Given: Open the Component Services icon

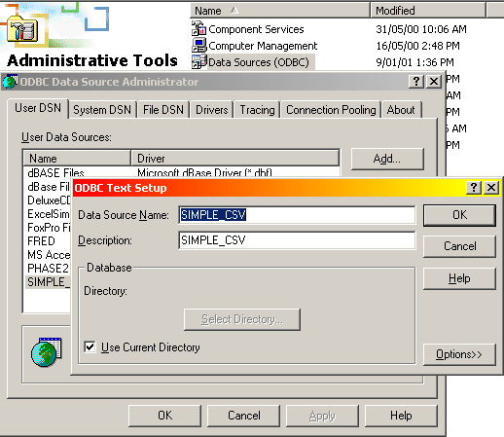Looking at the screenshot, I should [x=198, y=28].
